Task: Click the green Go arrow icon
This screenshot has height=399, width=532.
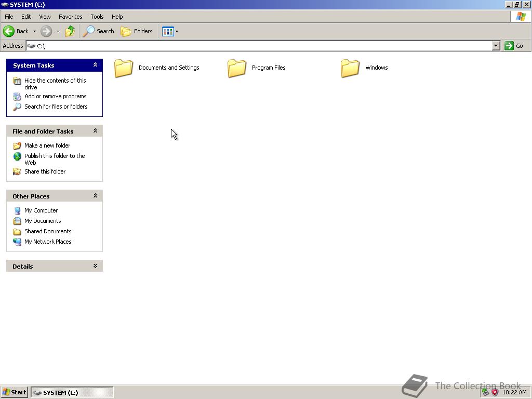Action: click(509, 46)
